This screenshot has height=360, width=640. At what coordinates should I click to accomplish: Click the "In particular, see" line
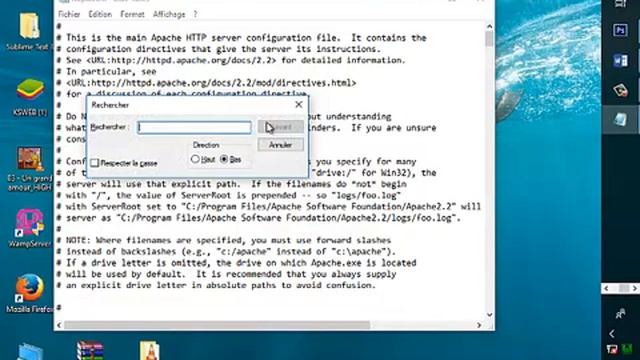click(x=106, y=71)
